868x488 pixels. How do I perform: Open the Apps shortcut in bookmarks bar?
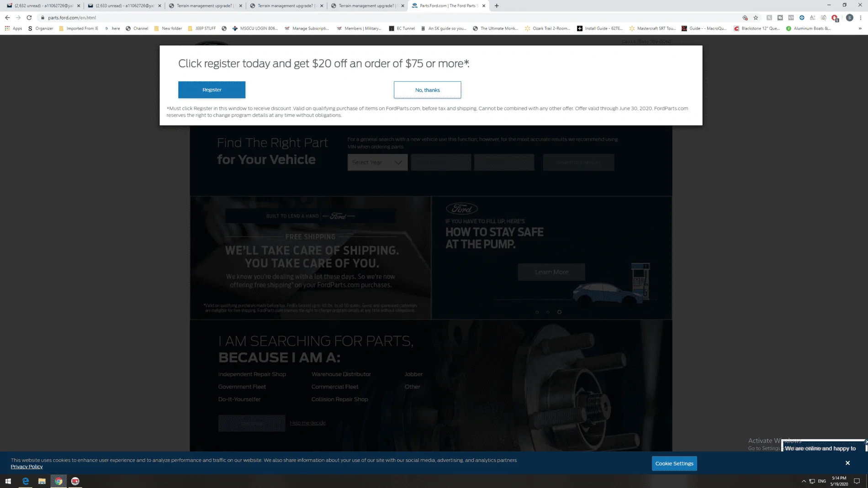point(13,28)
